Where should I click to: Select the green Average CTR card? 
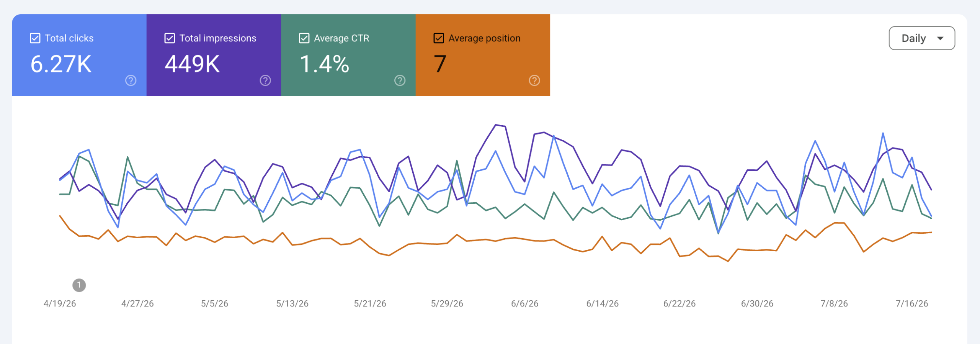[348, 55]
